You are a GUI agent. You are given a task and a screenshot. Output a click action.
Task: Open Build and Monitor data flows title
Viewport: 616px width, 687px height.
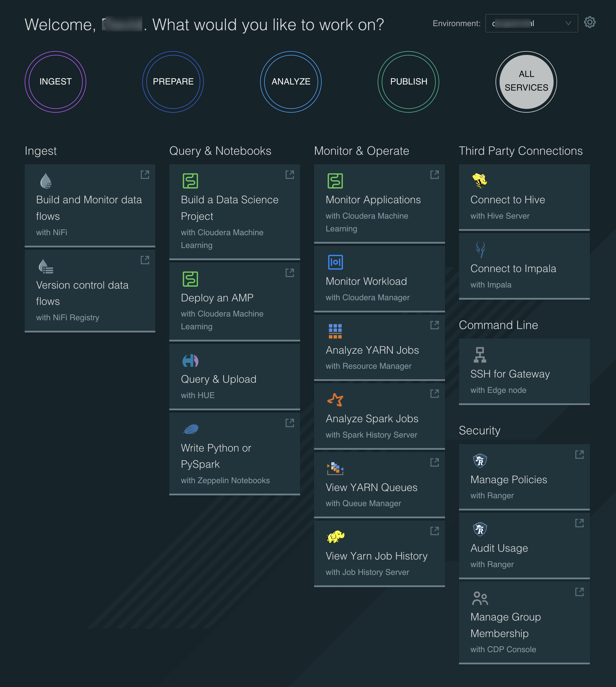[x=89, y=208]
